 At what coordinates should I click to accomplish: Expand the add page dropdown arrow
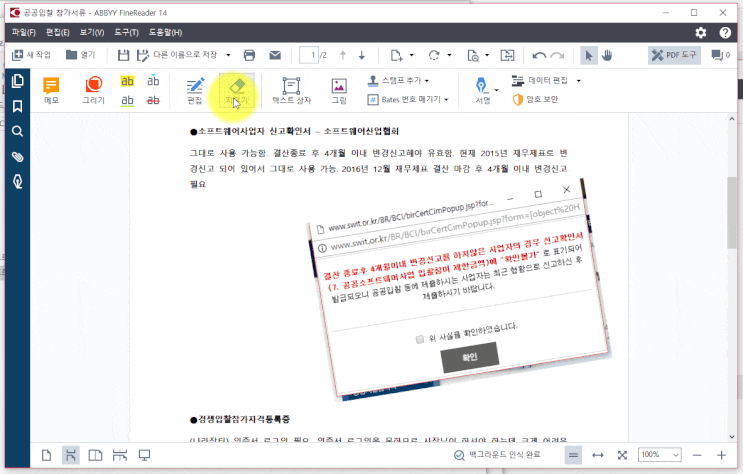coord(411,55)
